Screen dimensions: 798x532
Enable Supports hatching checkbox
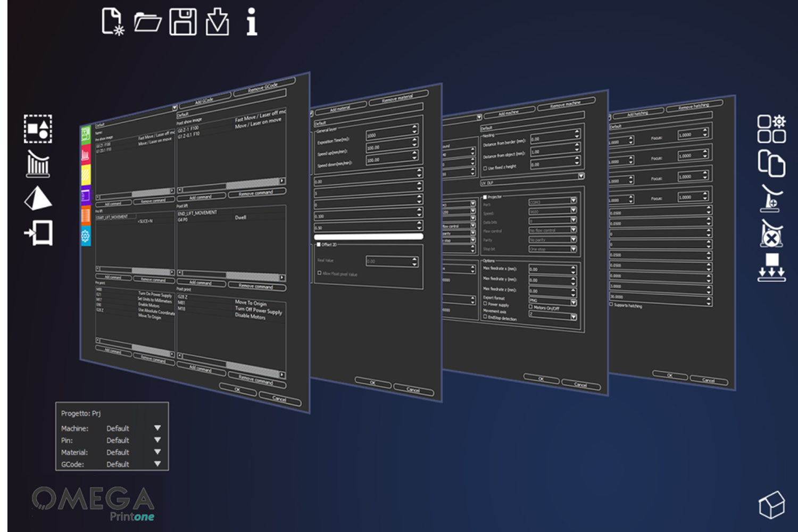[611, 304]
